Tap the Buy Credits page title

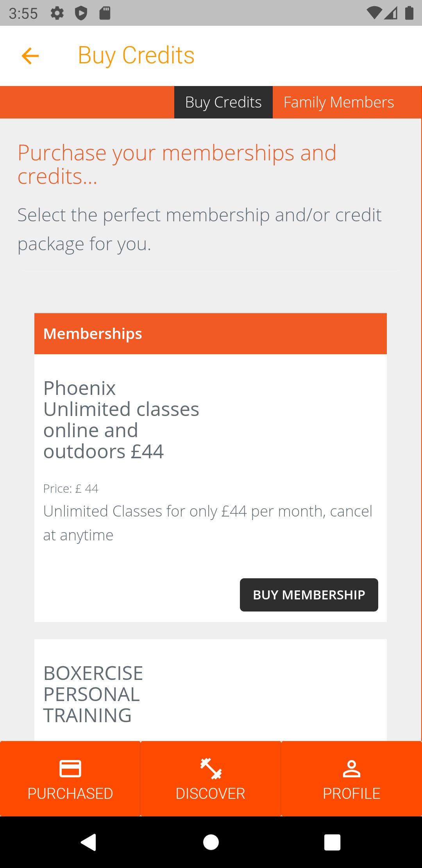tap(136, 55)
